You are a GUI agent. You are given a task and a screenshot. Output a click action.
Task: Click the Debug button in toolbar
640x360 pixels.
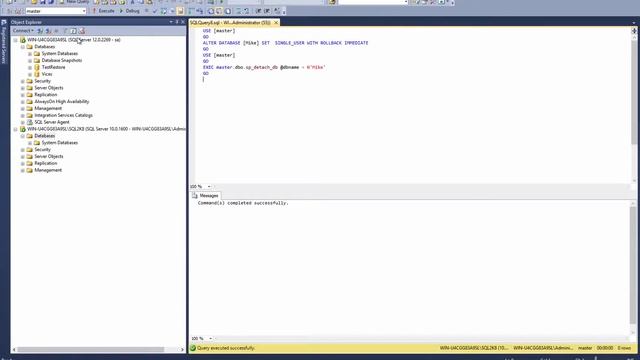coord(129,11)
